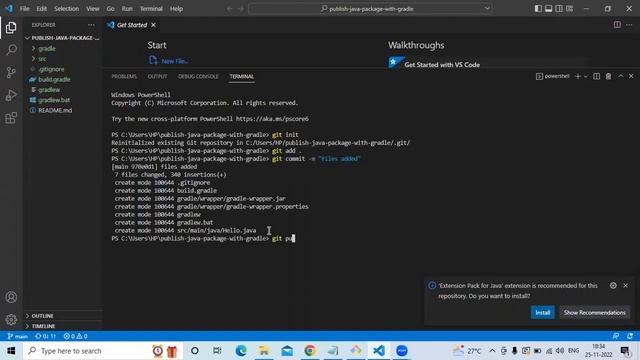Open the Search view in activity bar
Viewport: 640px width, 360px height.
pos(11,50)
